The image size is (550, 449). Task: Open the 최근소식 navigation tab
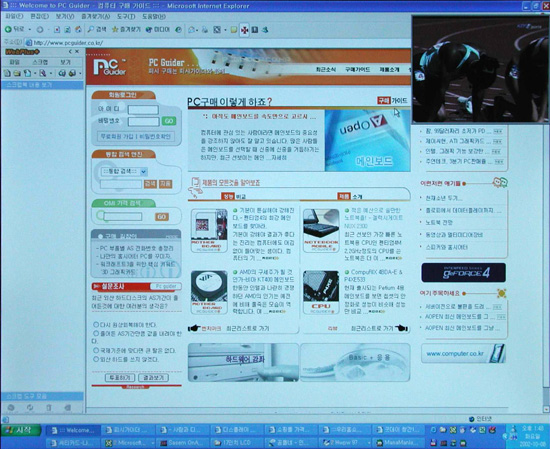[x=326, y=69]
